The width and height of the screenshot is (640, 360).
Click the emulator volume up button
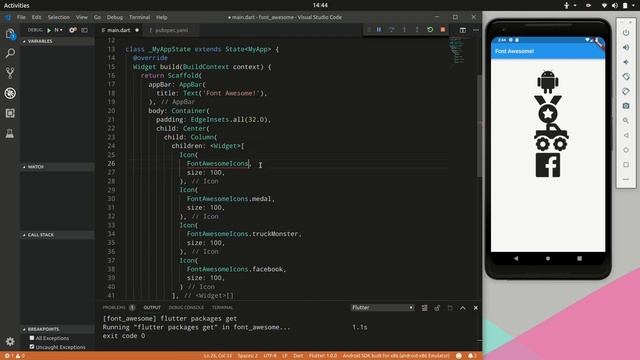coord(626,47)
